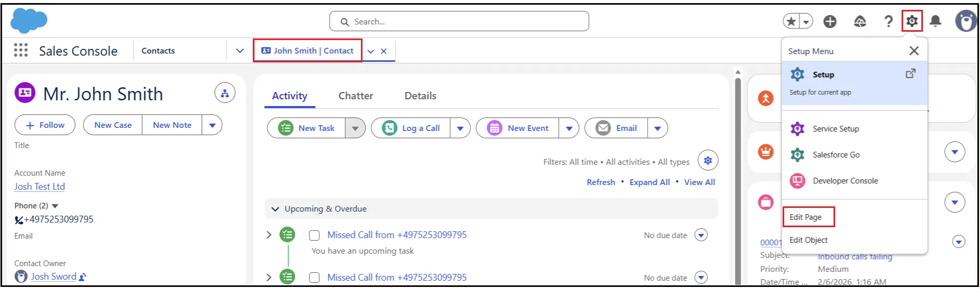
Task: Click the change owner icon
Action: (83, 277)
